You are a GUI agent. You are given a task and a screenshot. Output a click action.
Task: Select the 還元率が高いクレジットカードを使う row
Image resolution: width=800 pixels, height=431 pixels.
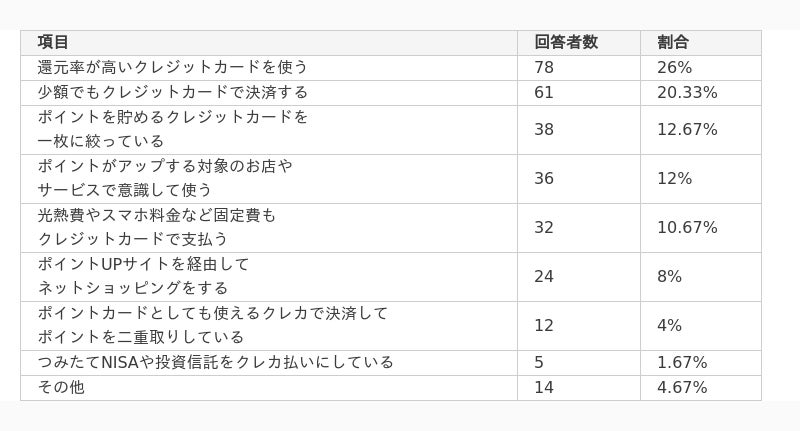(391, 68)
